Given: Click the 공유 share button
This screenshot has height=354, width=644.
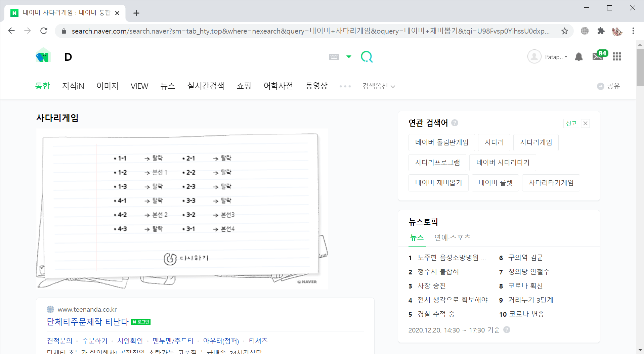Looking at the screenshot, I should click(x=608, y=86).
